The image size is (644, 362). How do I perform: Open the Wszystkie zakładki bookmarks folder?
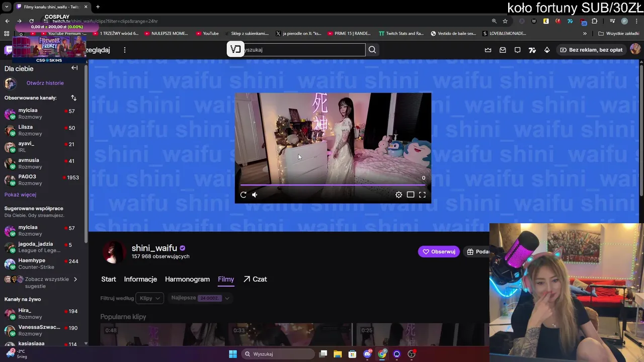pos(618,34)
